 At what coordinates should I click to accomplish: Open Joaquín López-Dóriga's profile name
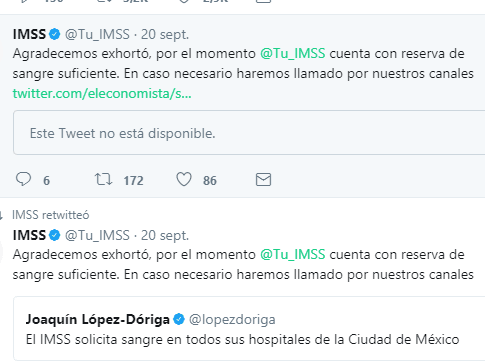pyautogui.click(x=98, y=319)
